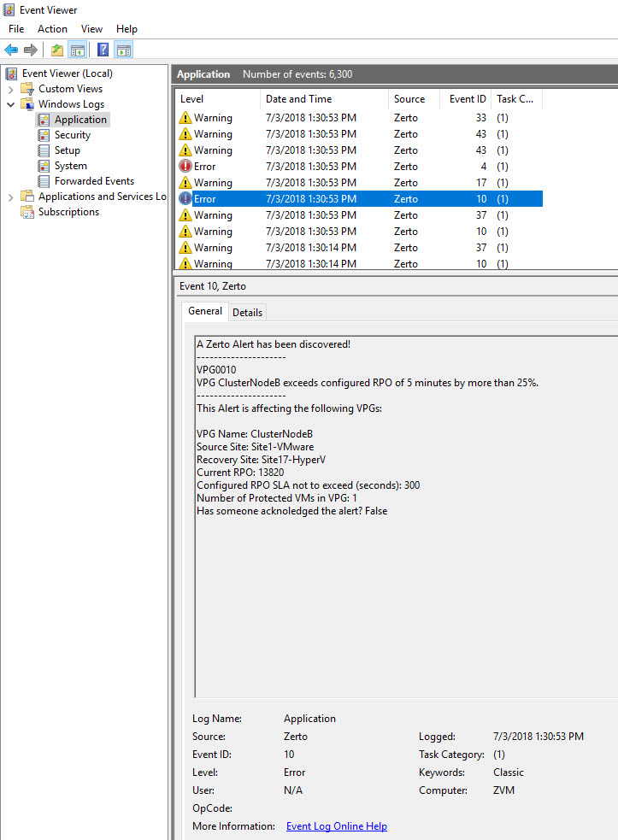Click the Setup log icon

44,150
